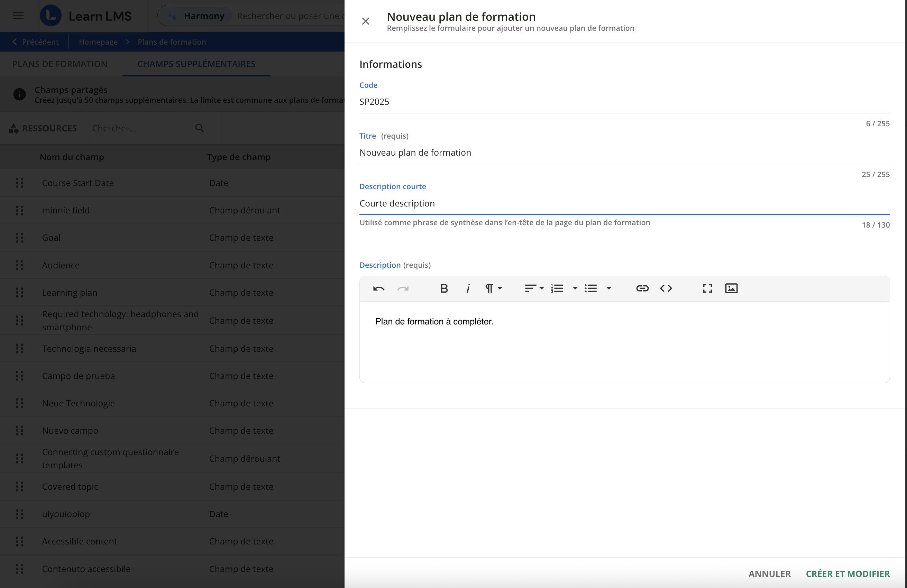The height and width of the screenshot is (588, 907).
Task: Open the hamburger navigation menu
Action: point(18,16)
